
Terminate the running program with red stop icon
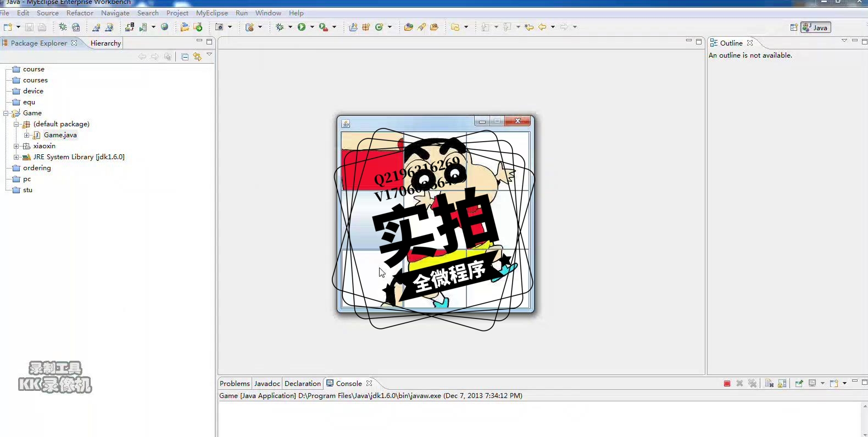(x=727, y=383)
